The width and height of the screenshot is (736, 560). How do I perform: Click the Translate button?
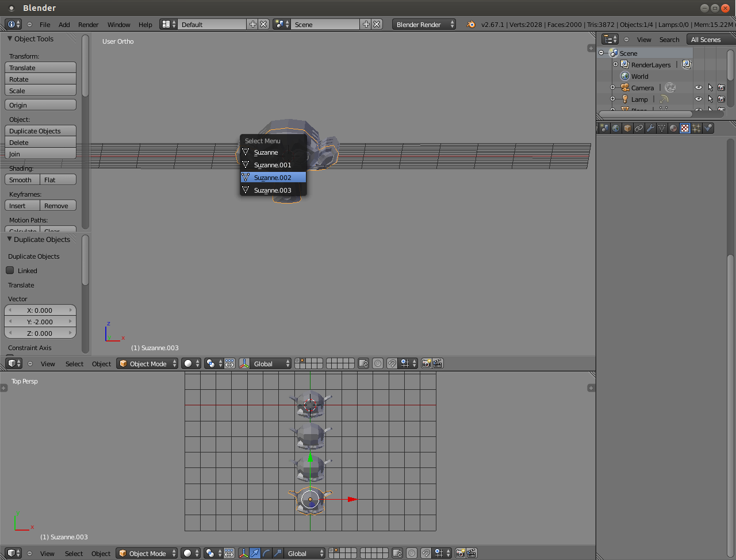(40, 67)
